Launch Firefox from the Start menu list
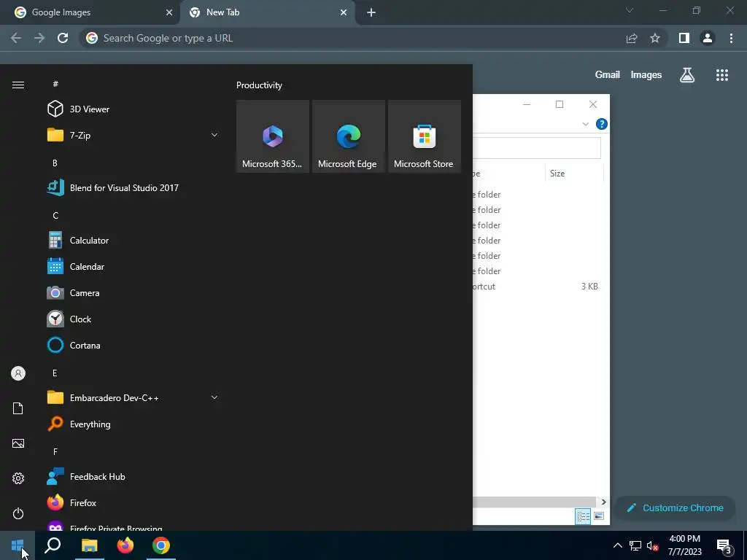Viewport: 747px width, 560px height. tap(133, 503)
